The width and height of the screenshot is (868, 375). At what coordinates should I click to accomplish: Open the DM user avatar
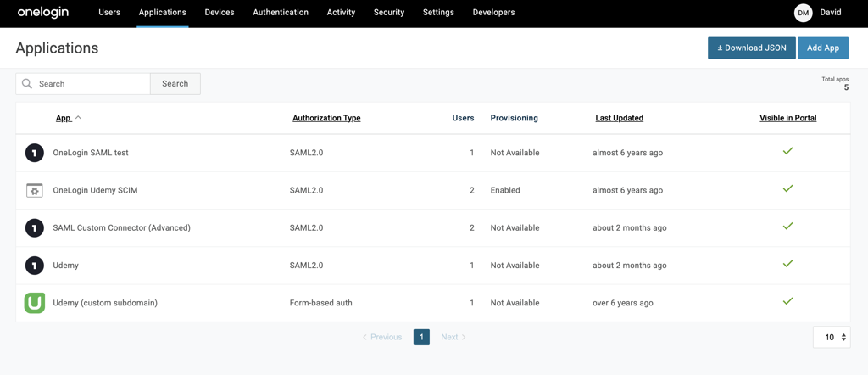click(x=803, y=12)
